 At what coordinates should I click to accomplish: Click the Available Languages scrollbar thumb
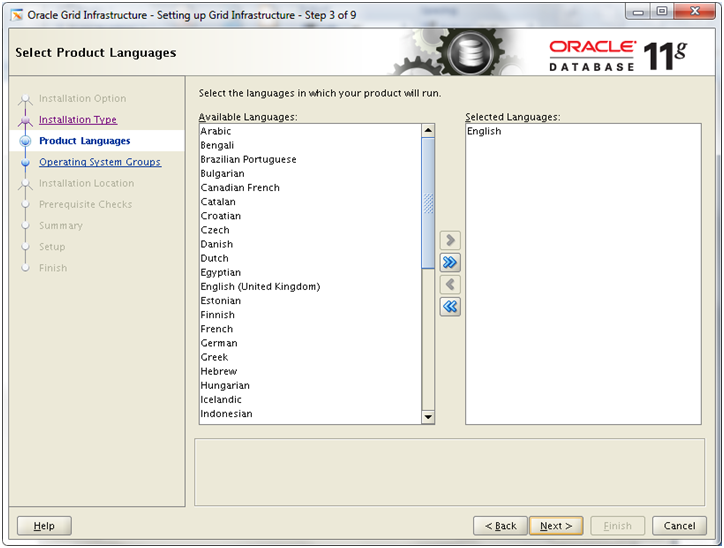(428, 203)
